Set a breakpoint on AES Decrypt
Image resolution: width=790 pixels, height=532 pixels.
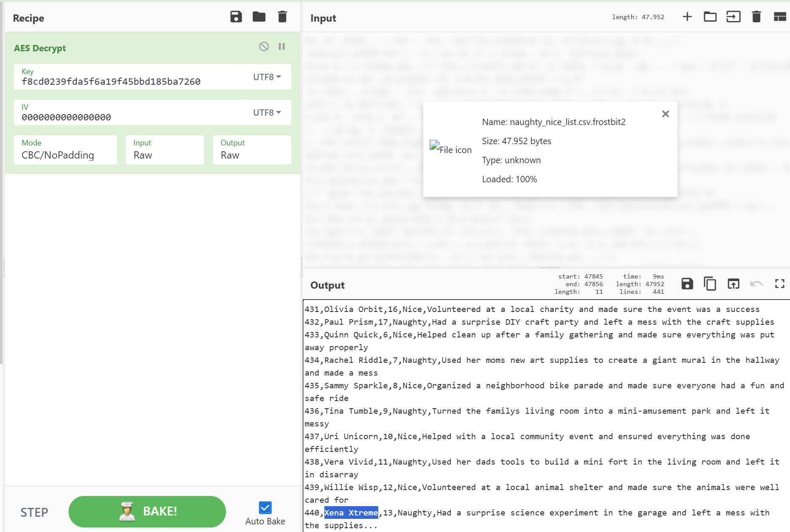point(282,47)
